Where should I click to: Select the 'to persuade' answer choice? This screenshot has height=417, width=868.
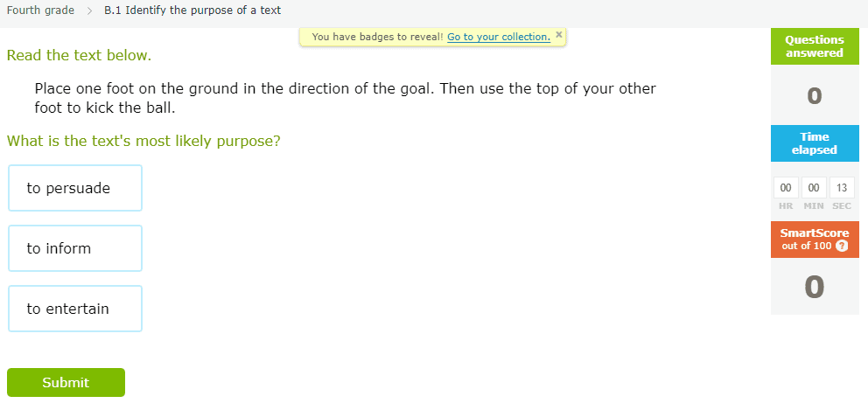tap(75, 188)
